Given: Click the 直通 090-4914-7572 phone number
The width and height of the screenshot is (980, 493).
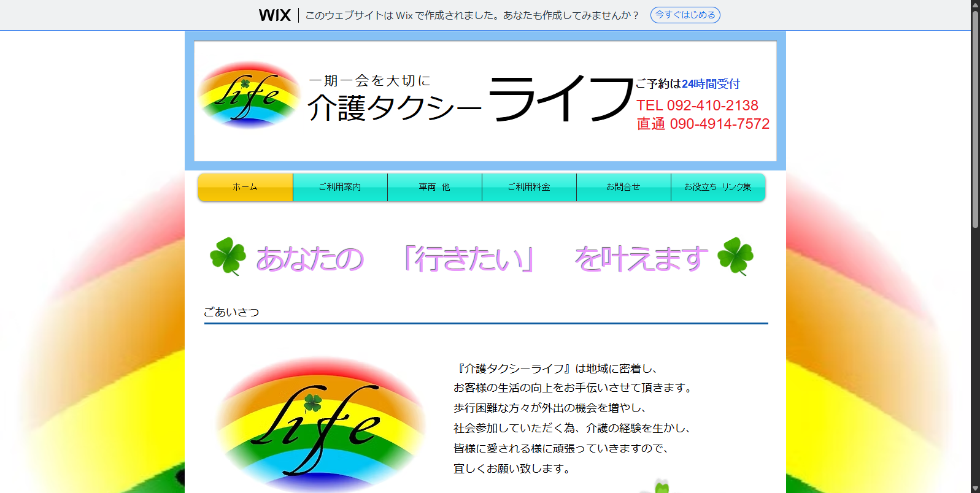Looking at the screenshot, I should pyautogui.click(x=703, y=124).
